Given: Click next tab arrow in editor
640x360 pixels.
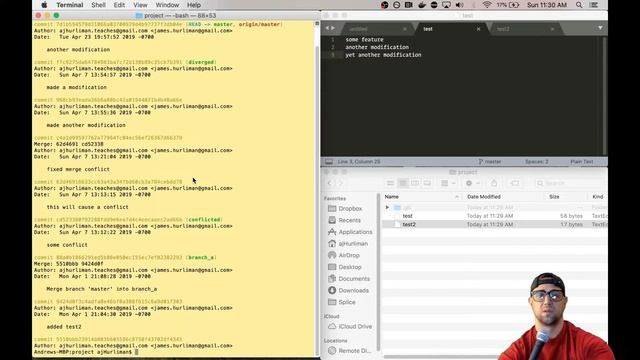Looking at the screenshot, I should click(x=333, y=28).
